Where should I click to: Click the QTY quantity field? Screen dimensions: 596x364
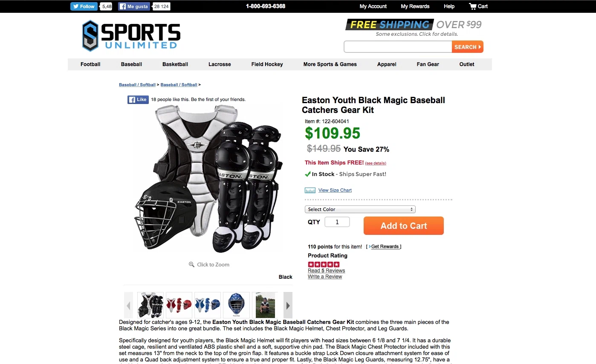click(337, 222)
